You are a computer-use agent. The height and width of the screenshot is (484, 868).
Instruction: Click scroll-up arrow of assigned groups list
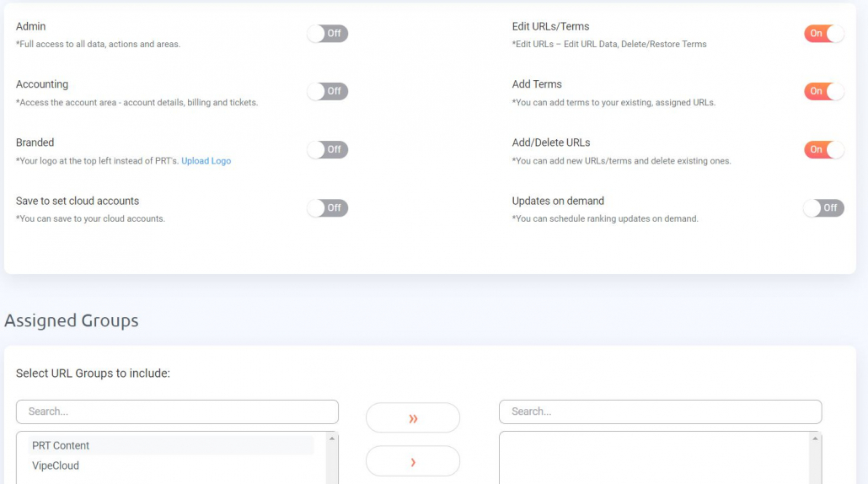pyautogui.click(x=815, y=438)
